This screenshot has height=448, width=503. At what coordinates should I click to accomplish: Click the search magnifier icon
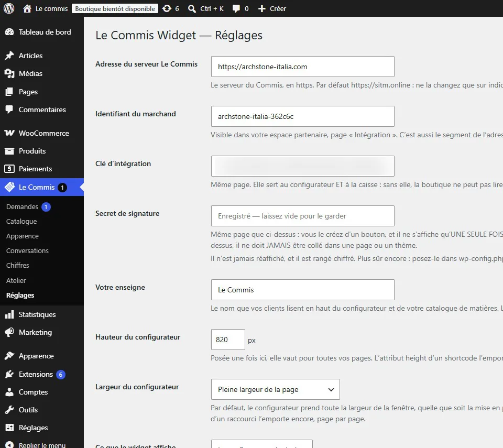192,9
